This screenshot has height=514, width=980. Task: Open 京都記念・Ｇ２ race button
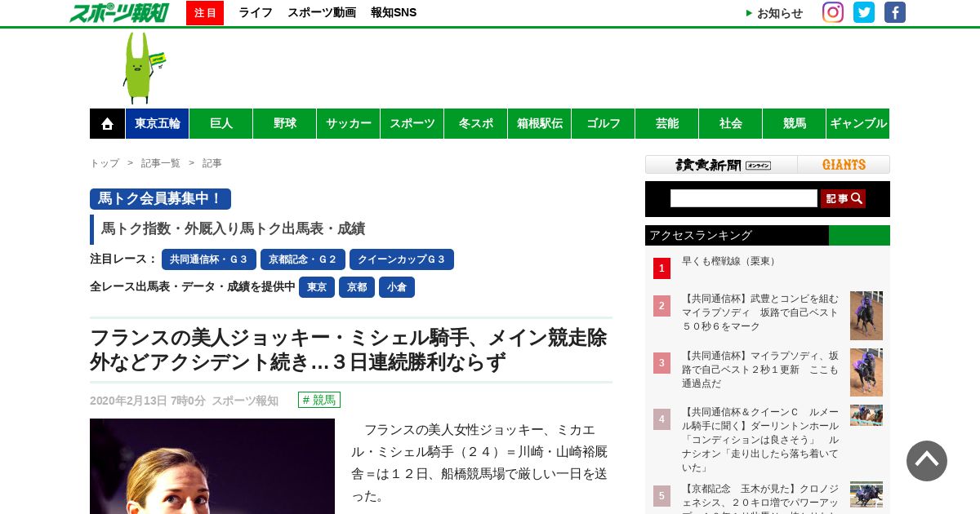click(x=303, y=259)
